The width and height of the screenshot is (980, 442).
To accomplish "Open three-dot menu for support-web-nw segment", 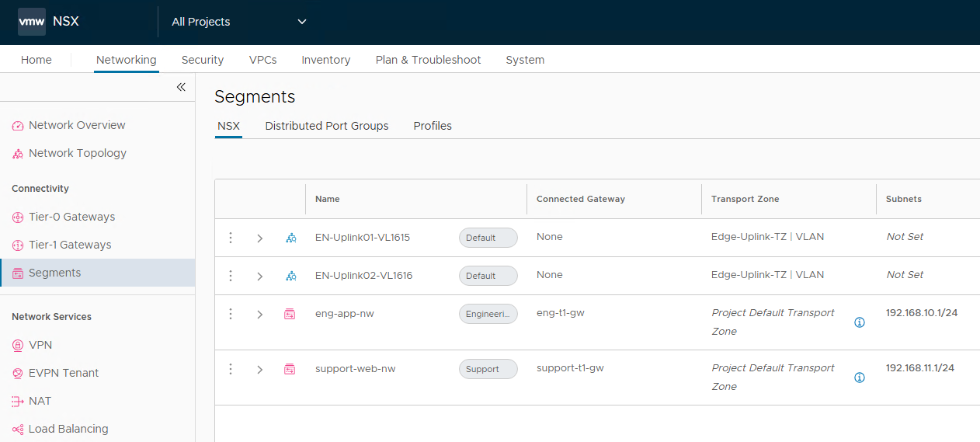I will point(231,369).
